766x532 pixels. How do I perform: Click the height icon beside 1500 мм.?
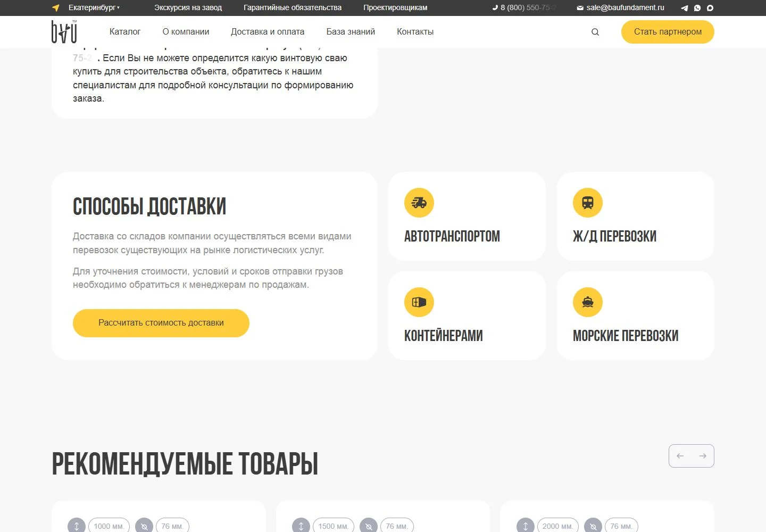pyautogui.click(x=301, y=526)
